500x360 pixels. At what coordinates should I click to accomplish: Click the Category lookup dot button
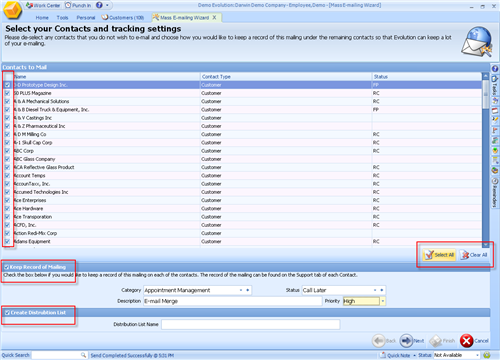coord(248,290)
